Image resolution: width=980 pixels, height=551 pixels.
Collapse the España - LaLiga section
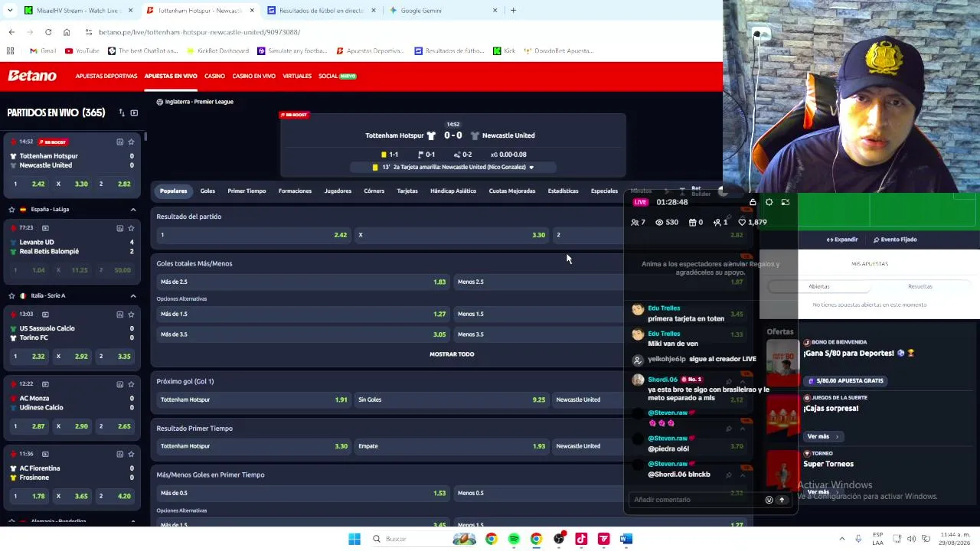coord(133,209)
